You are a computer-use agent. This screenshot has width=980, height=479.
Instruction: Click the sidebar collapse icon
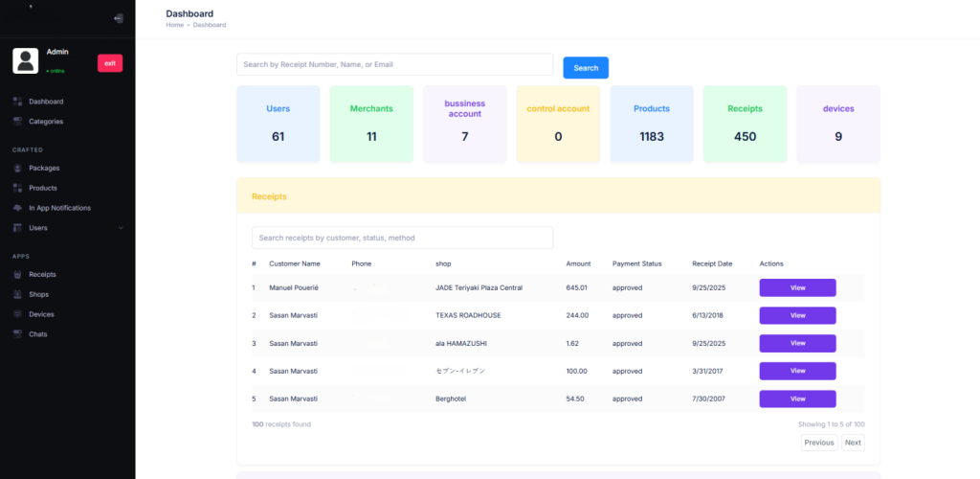[118, 18]
